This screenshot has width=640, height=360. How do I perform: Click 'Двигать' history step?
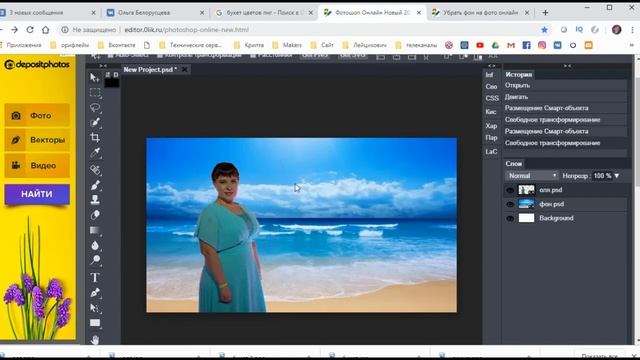[565, 97]
